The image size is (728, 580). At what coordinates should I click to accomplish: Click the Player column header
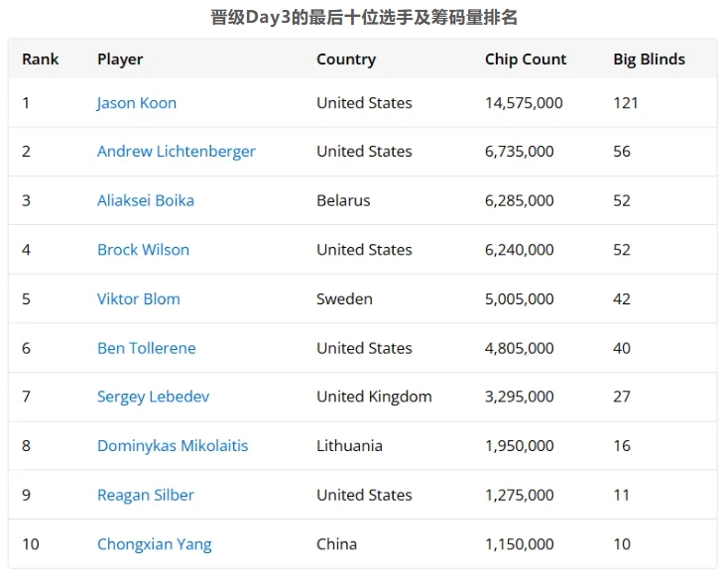point(120,59)
